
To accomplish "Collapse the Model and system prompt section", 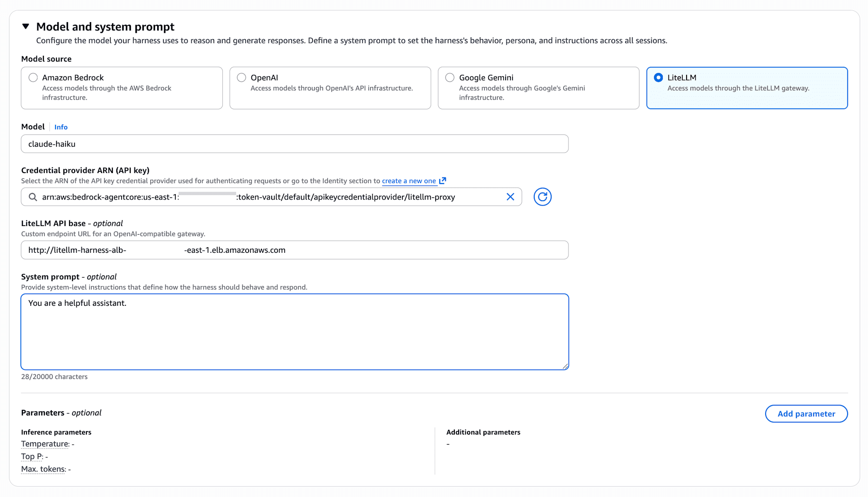I will [x=26, y=26].
